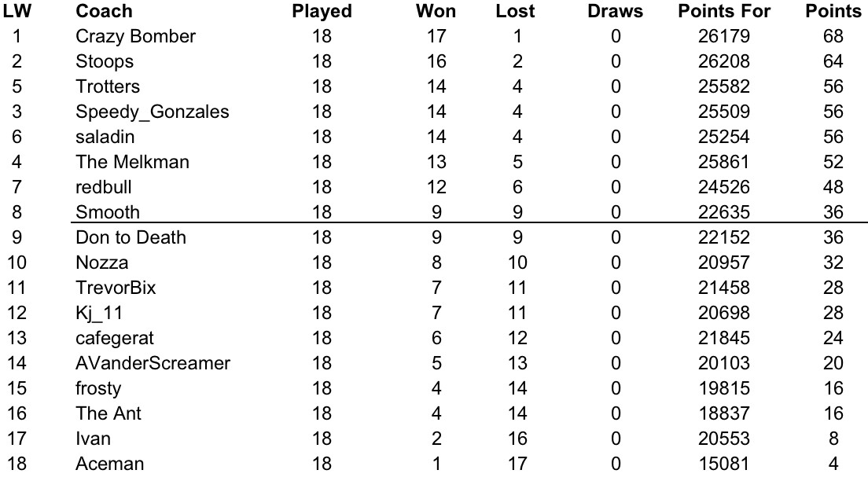The image size is (868, 481).
Task: Click the Draws column header
Action: tap(615, 11)
